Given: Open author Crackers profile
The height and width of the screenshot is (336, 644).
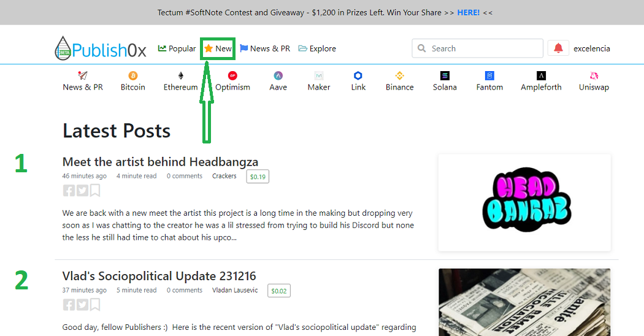Looking at the screenshot, I should click(x=224, y=176).
